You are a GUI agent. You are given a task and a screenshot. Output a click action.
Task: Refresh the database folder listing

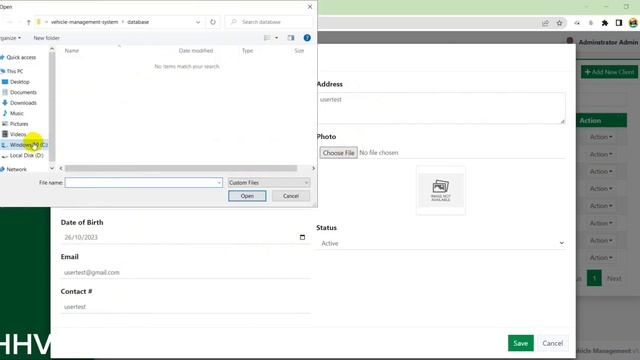tap(213, 22)
